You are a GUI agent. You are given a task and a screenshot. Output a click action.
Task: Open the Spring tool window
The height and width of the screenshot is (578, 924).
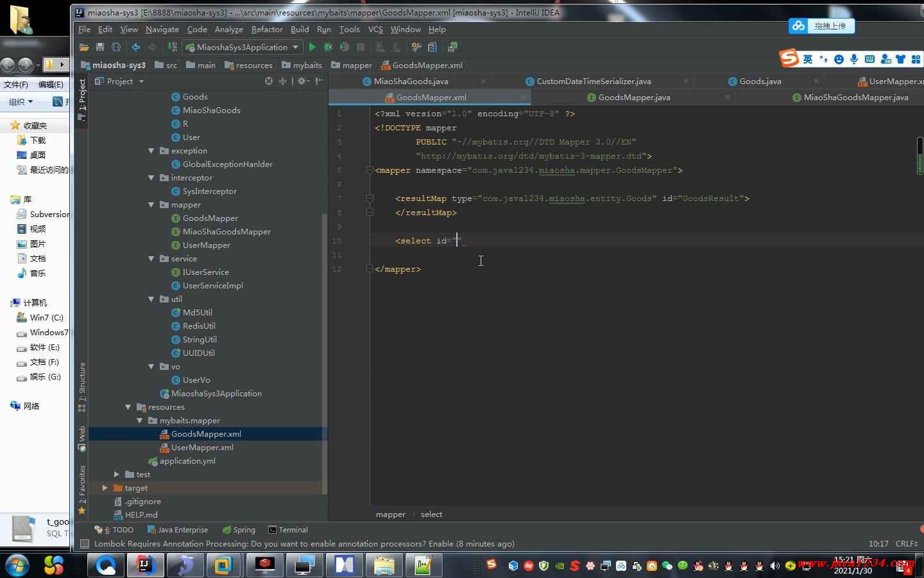[239, 530]
